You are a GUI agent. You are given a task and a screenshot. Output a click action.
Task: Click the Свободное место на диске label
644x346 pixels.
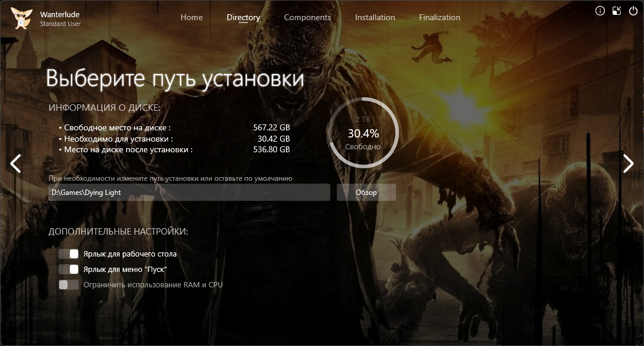click(x=117, y=128)
